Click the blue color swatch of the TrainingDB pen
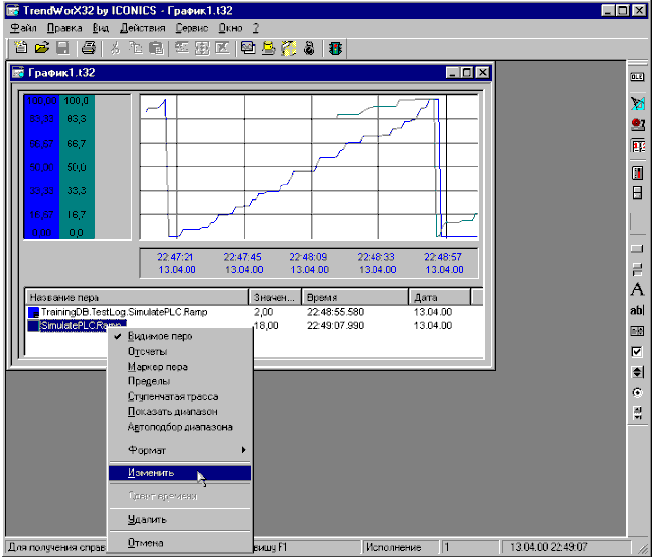The width and height of the screenshot is (655, 559). (x=33, y=313)
